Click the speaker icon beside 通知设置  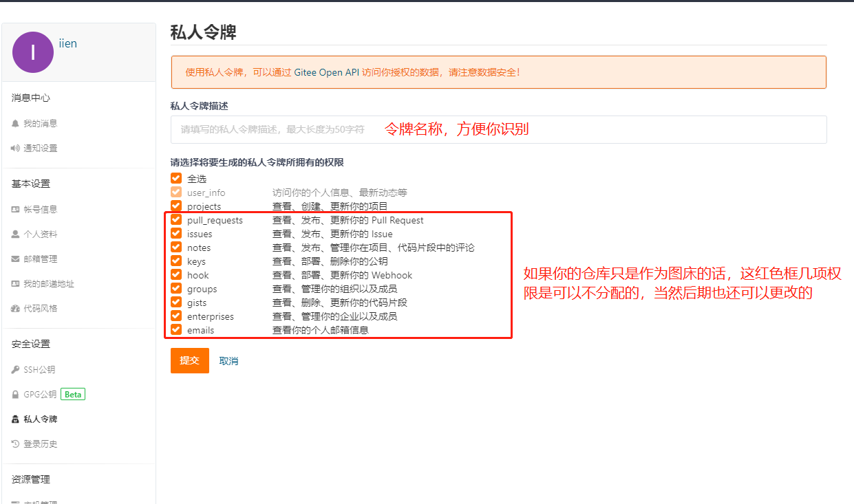click(16, 149)
